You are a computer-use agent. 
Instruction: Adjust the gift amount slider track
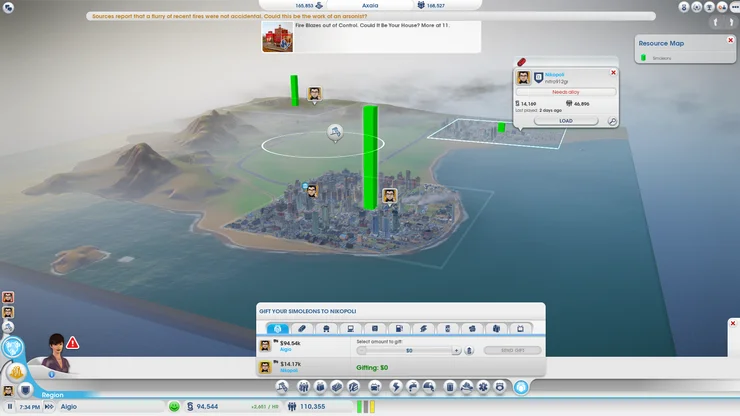coord(409,350)
